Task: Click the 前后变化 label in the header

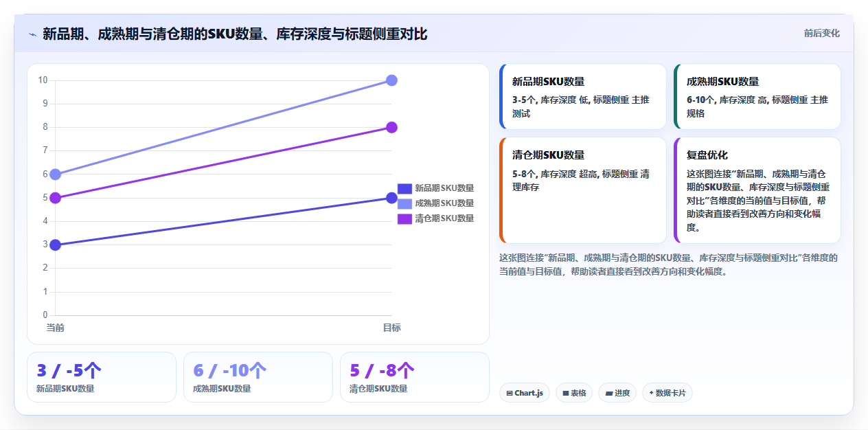Action: [821, 33]
